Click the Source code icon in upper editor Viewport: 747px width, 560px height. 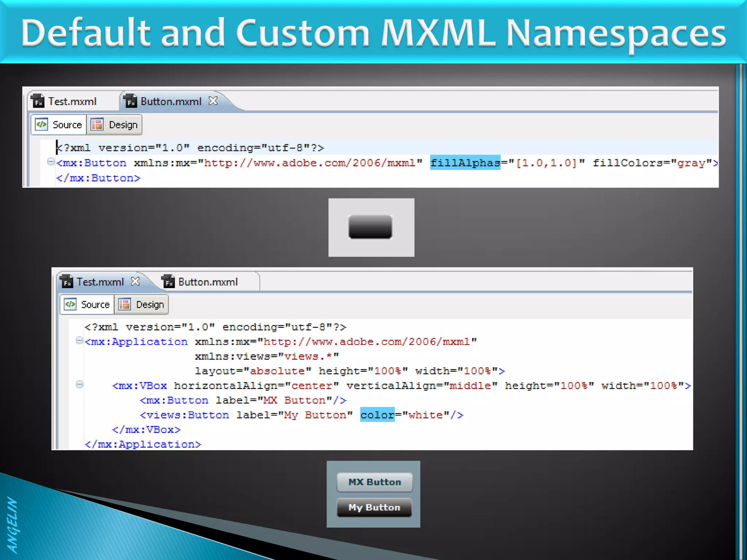[x=41, y=125]
